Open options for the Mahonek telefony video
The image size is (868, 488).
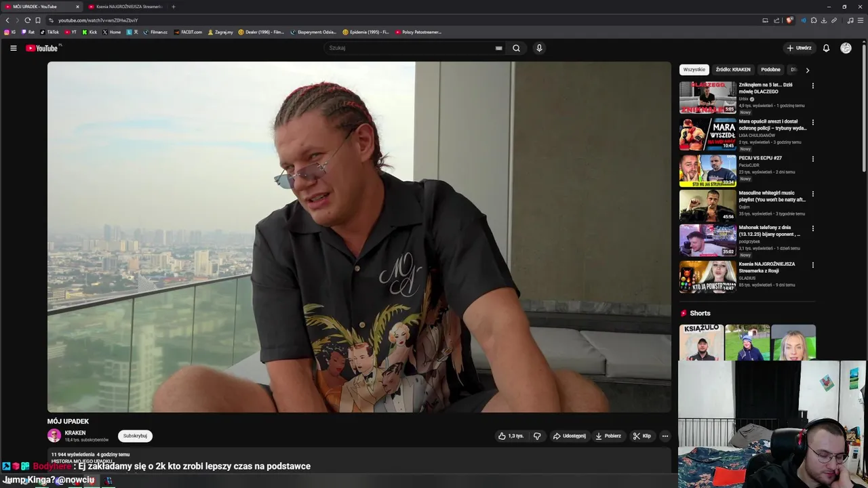tap(812, 228)
